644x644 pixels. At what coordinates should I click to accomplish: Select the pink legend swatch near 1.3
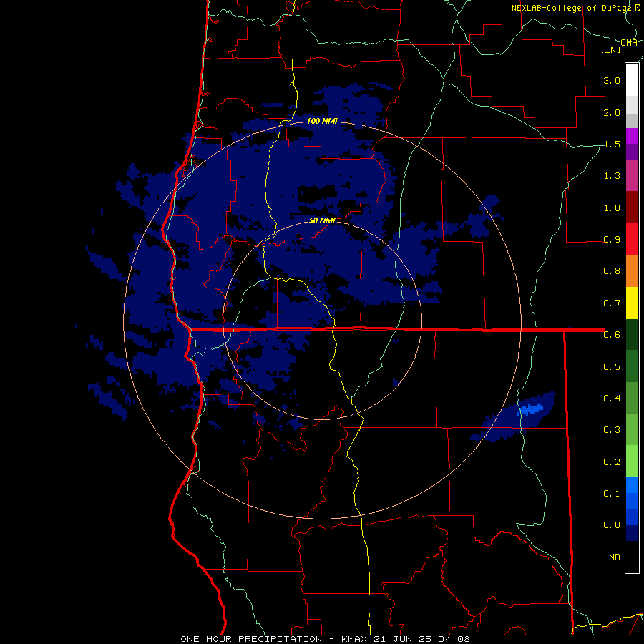632,175
